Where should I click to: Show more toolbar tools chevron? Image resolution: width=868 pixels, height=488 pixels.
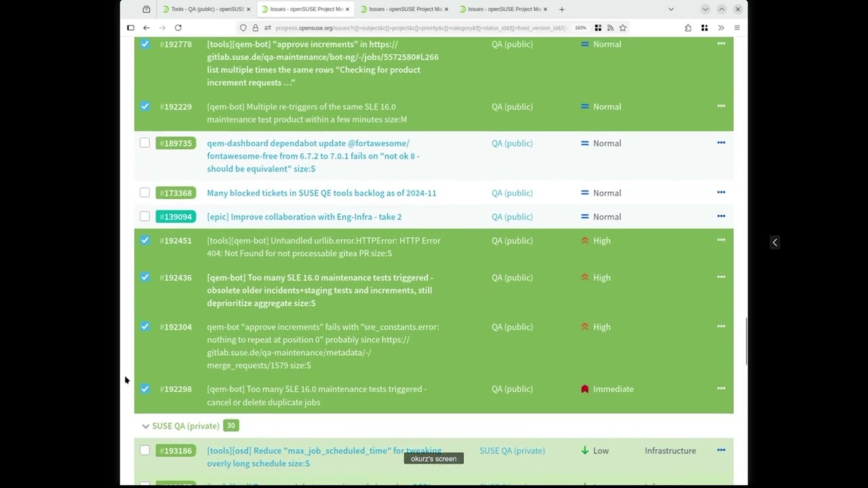[x=721, y=28]
